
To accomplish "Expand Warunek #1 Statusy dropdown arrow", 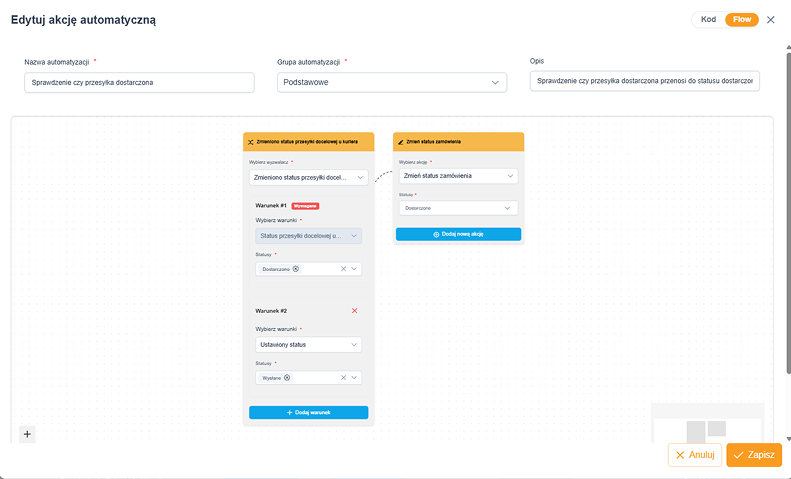I will [x=354, y=269].
